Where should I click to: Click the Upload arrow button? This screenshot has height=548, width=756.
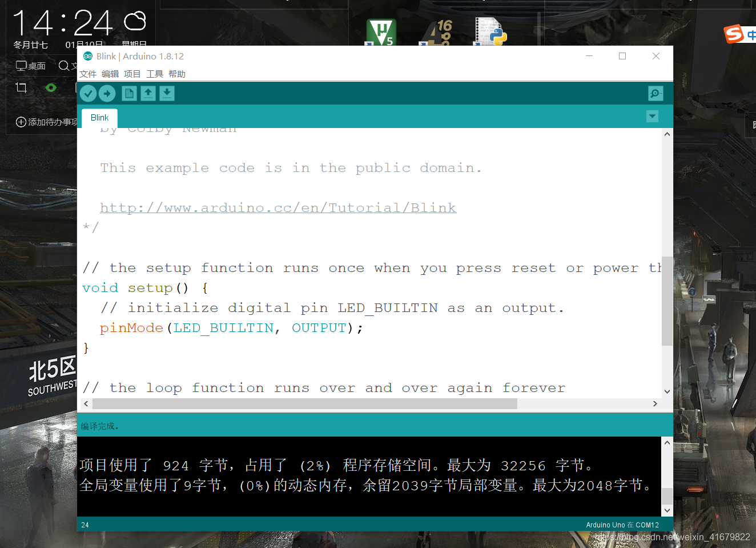(x=107, y=93)
